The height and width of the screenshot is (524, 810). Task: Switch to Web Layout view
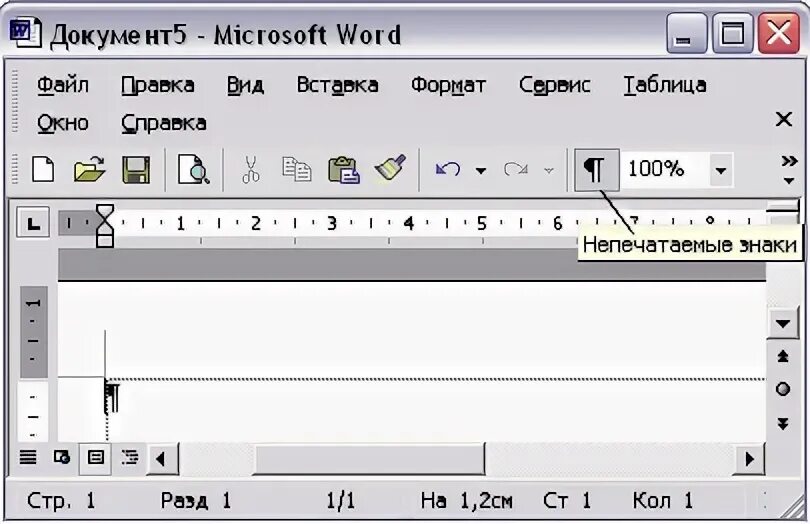coord(61,457)
